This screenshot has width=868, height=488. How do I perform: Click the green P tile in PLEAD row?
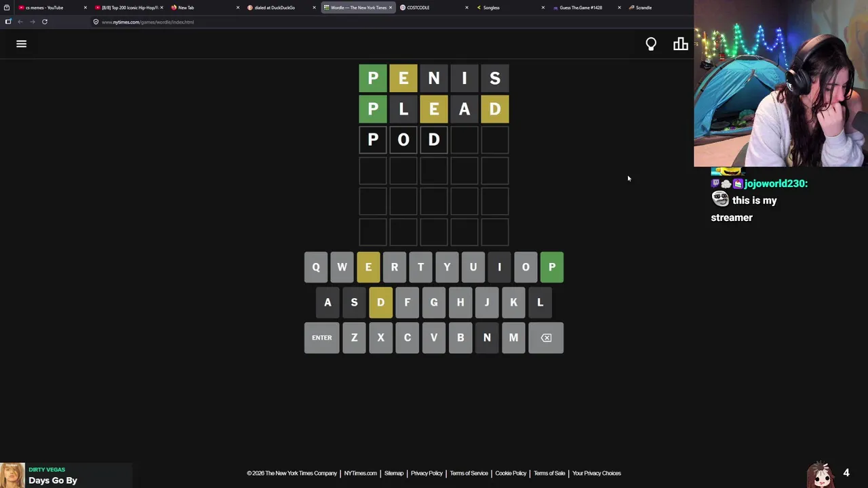(373, 109)
